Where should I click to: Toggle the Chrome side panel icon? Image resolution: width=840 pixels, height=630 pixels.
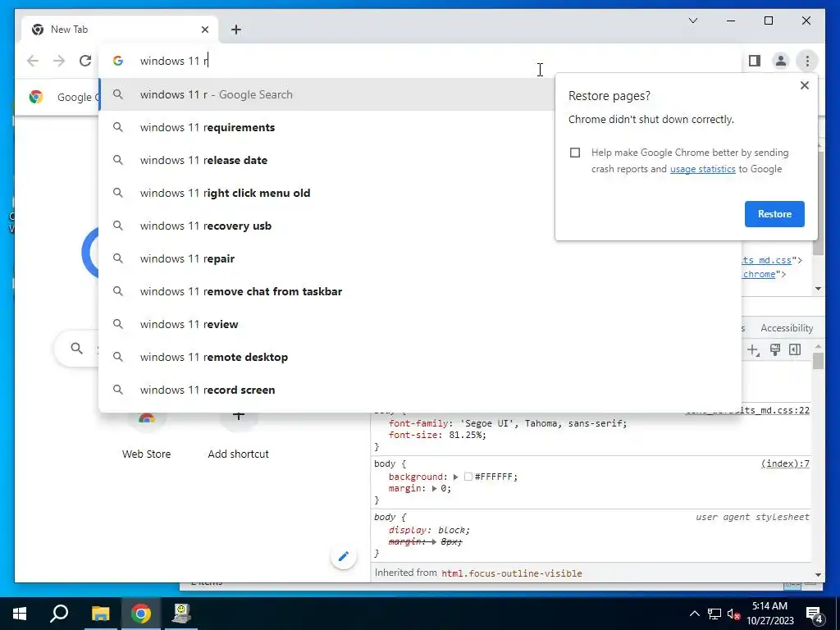[x=755, y=61]
